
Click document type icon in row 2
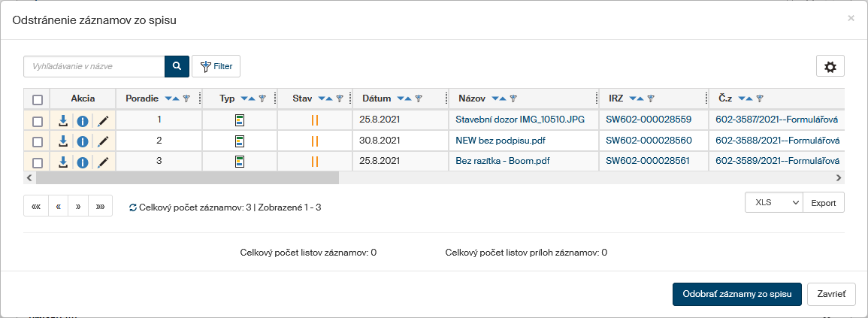coord(240,141)
